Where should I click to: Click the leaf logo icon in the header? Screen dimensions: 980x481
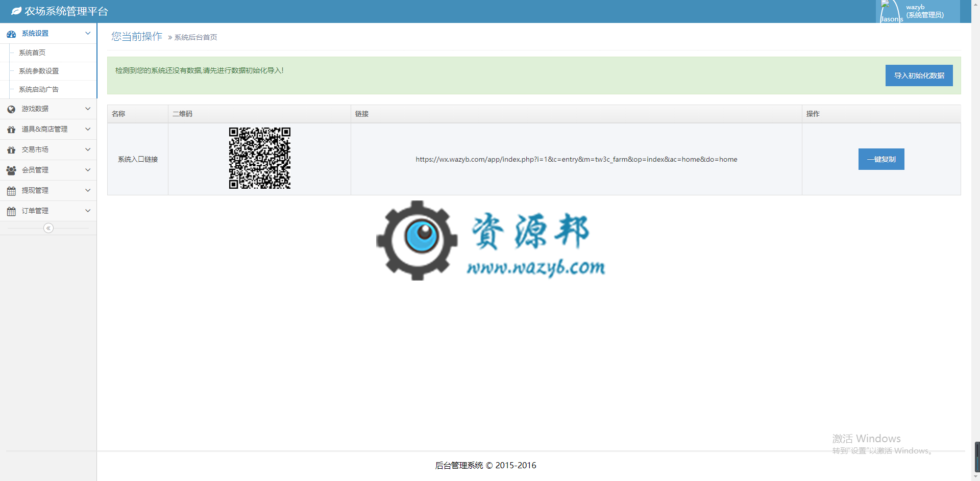[16, 11]
